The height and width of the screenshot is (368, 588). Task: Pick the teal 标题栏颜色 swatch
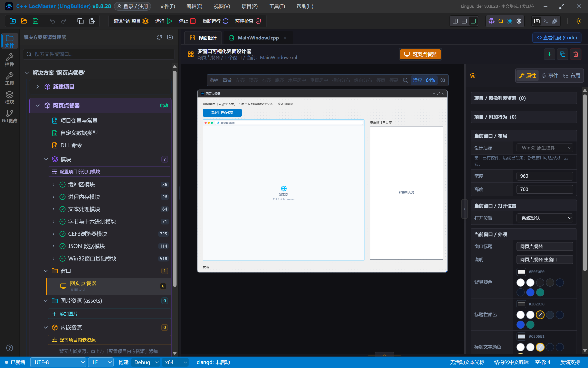coord(530,325)
